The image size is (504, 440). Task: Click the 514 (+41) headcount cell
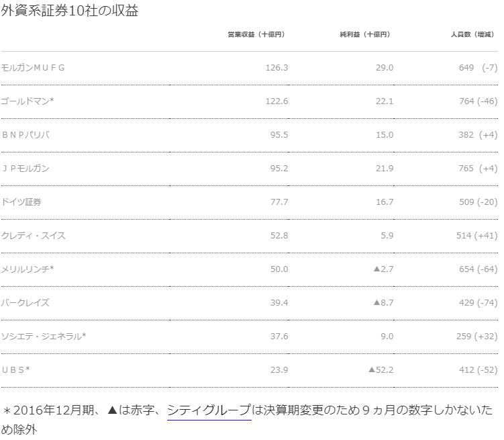click(x=477, y=236)
